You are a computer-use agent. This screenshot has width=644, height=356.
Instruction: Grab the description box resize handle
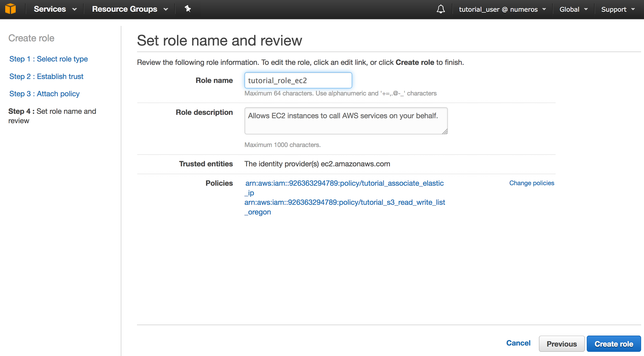445,132
